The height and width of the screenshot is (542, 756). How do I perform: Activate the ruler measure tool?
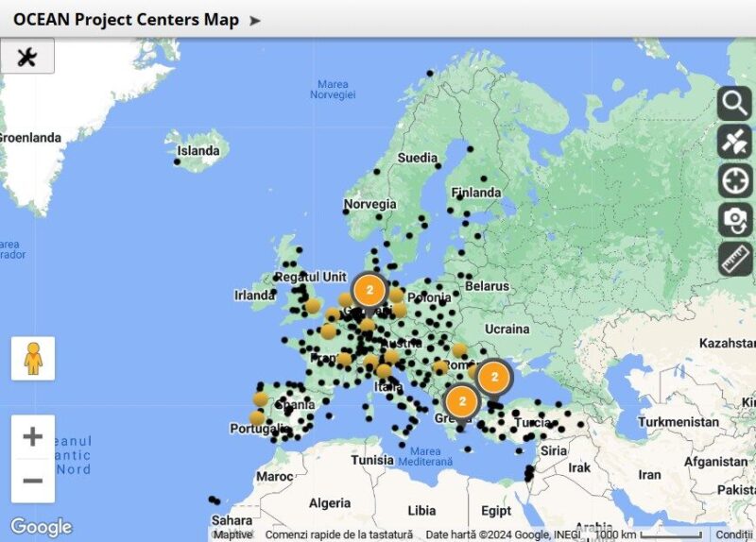tap(734, 259)
